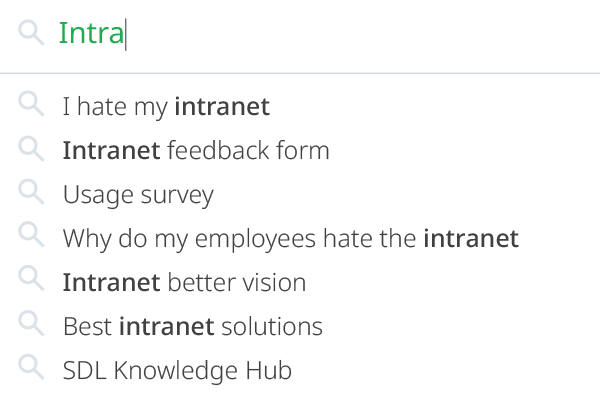Image resolution: width=600 pixels, height=404 pixels.
Task: Choose the "Intranet feedback form" suggestion
Action: pos(196,150)
